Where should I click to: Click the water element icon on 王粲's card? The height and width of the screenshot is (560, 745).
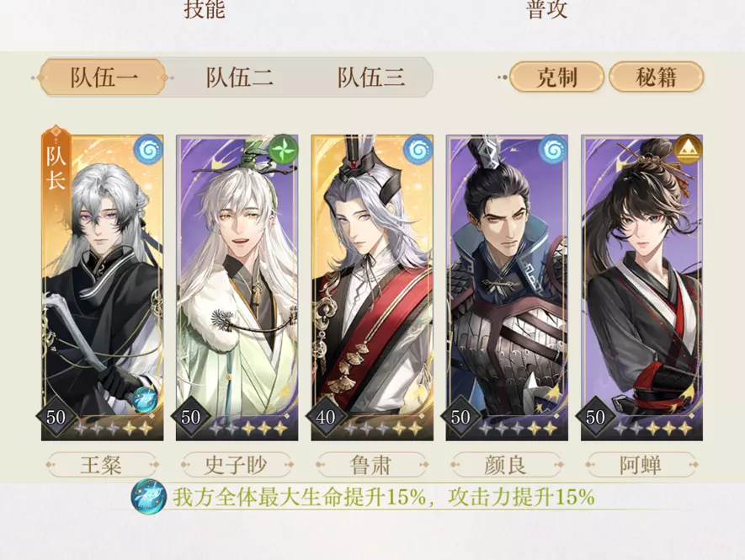pyautogui.click(x=148, y=150)
